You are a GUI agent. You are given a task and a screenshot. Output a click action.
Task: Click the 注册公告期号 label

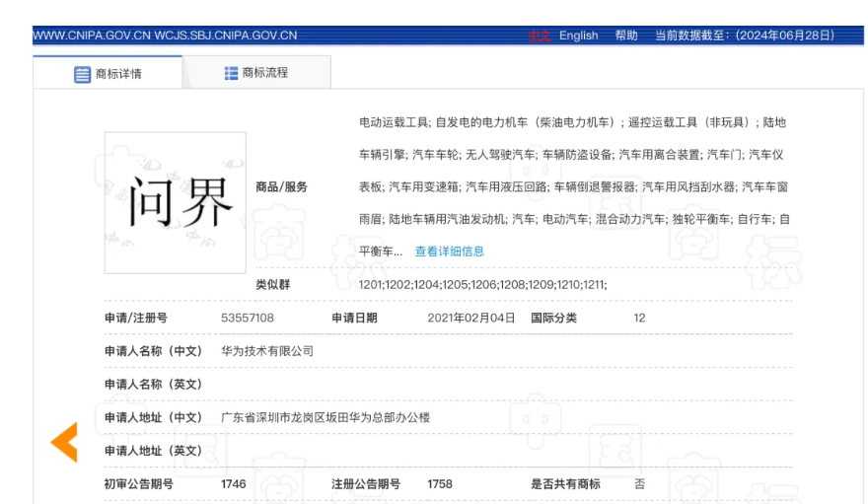pos(366,484)
